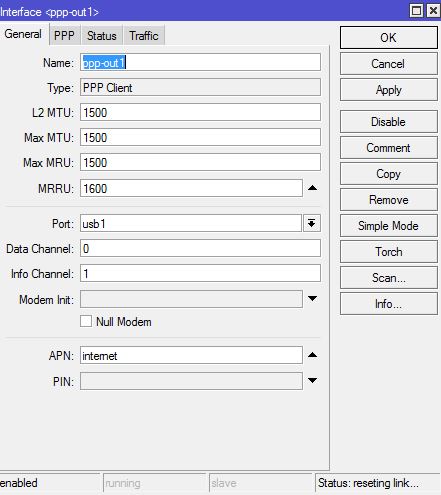This screenshot has width=441, height=495.
Task: Open the Port dropdown list
Action: click(312, 223)
